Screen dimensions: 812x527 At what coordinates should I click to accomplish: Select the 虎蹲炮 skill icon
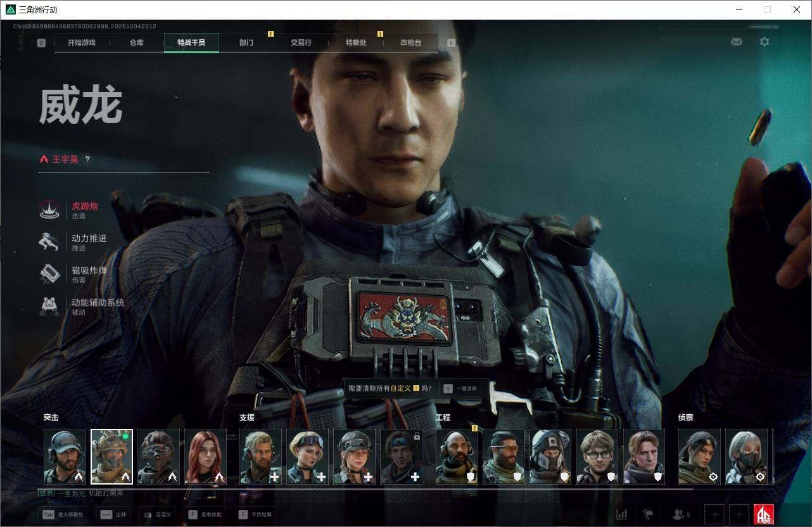(x=49, y=210)
